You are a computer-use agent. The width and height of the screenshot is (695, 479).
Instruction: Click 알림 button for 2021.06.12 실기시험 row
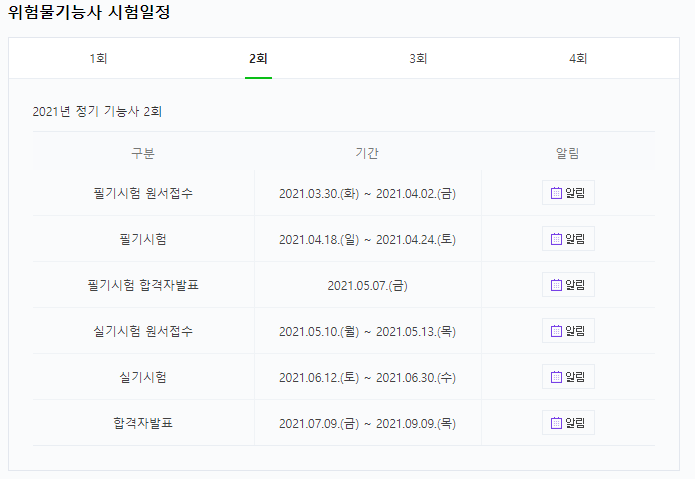[568, 377]
